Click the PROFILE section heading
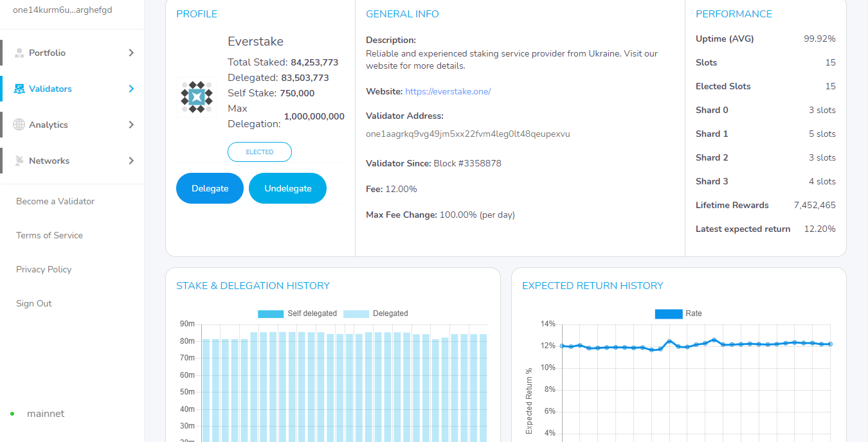Image resolution: width=868 pixels, height=442 pixels. [x=197, y=14]
